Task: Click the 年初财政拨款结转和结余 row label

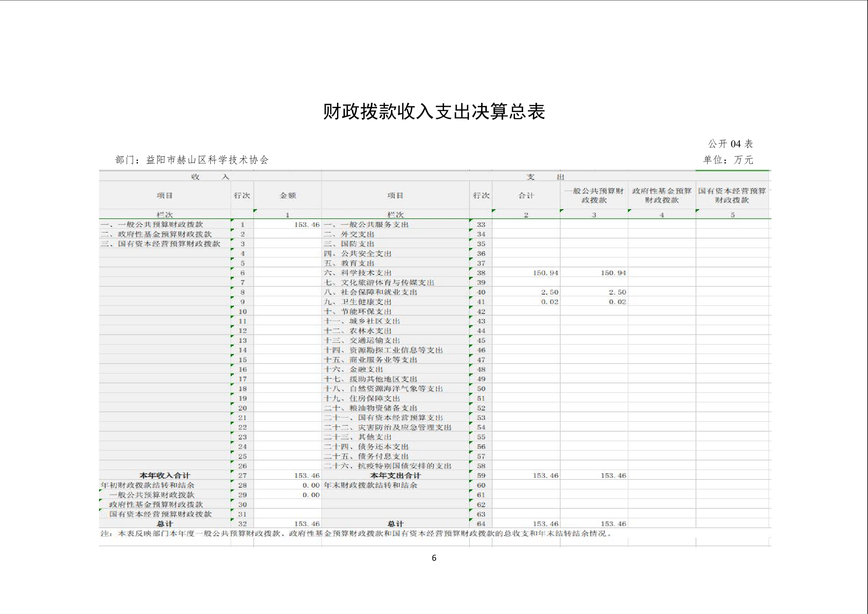Action: 147,485
